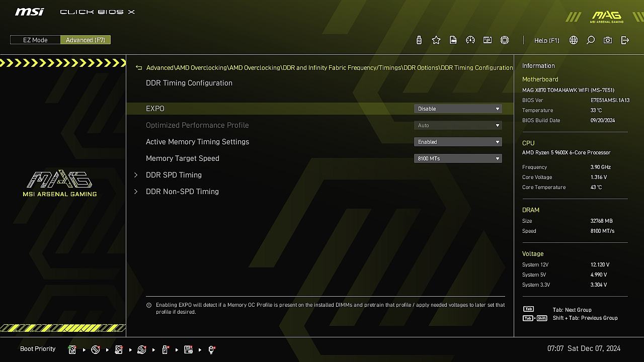Open the Favorites star icon
This screenshot has height=362, width=644.
[x=436, y=40]
